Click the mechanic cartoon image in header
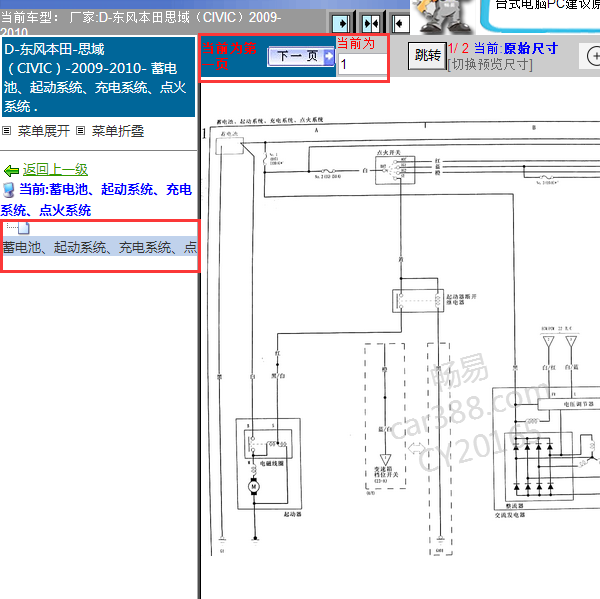 pos(444,16)
